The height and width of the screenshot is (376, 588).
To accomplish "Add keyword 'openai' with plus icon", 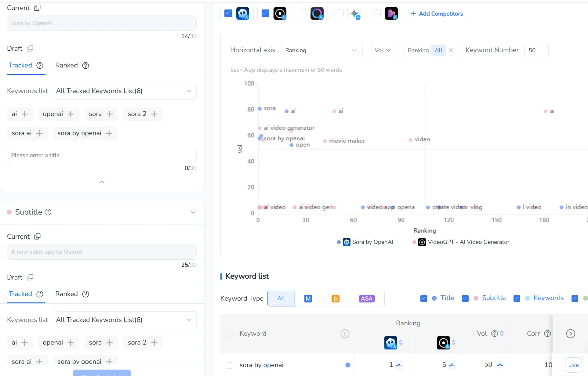I will [x=71, y=114].
